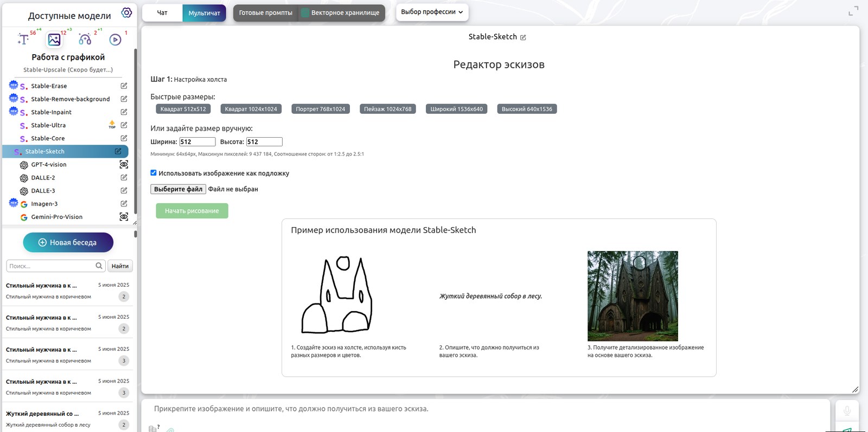The height and width of the screenshot is (432, 868).
Task: Click the wooden cathedral result image
Action: pyautogui.click(x=633, y=296)
